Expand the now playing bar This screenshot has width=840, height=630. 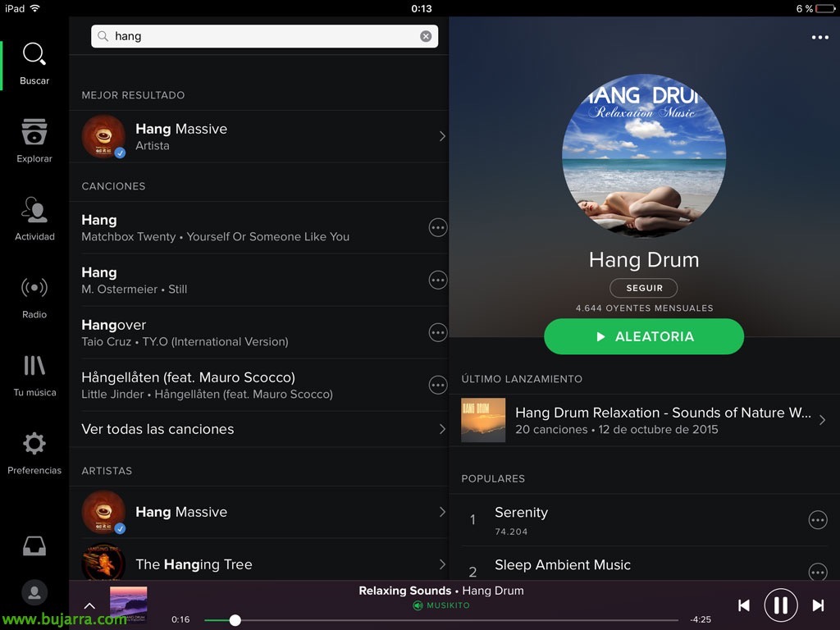pyautogui.click(x=89, y=606)
